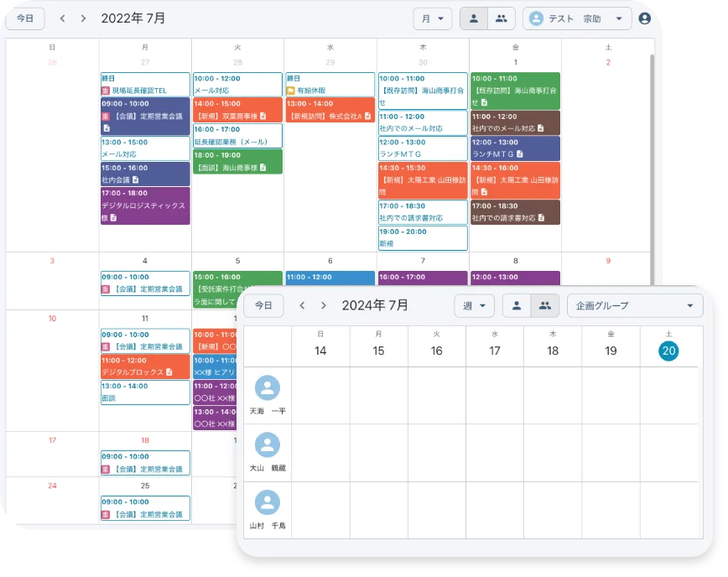Screen dimensions: 728x577
Task: Select single-person view in the 2022 calendar
Action: pos(474,18)
